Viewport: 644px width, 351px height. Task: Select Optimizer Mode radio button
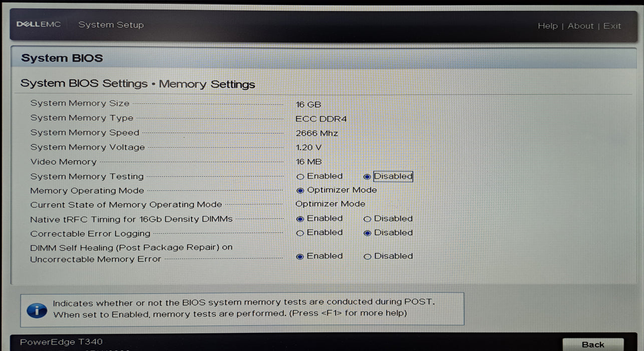click(x=300, y=191)
